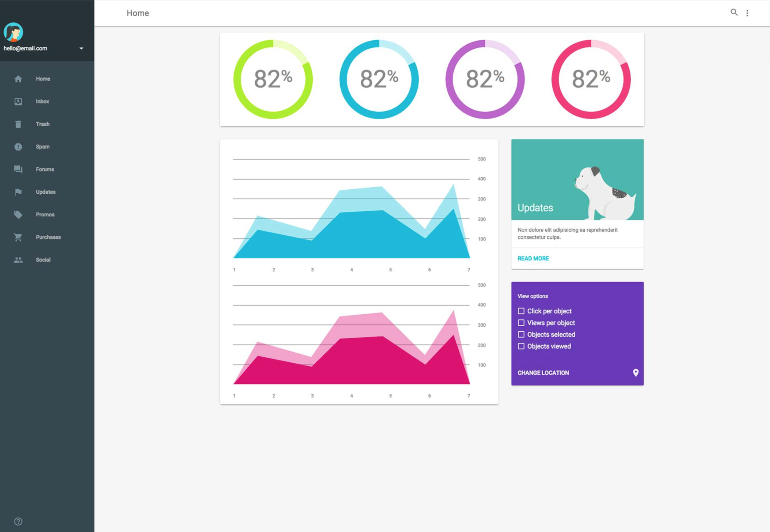Click the blue area chart

(x=351, y=221)
